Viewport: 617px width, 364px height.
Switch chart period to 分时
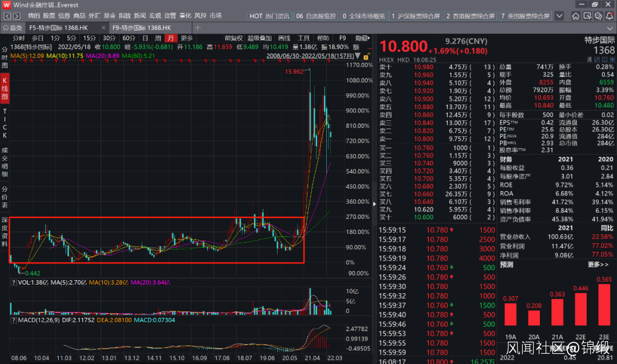(x=18, y=38)
